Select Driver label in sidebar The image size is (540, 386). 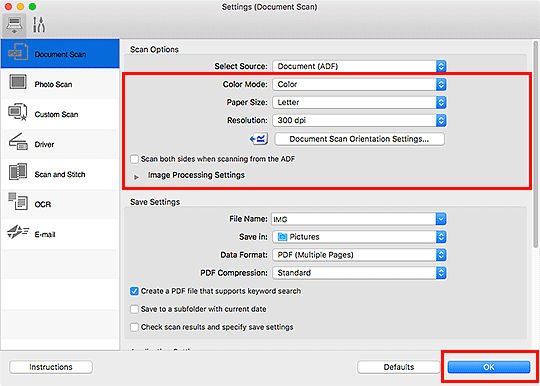coord(44,145)
